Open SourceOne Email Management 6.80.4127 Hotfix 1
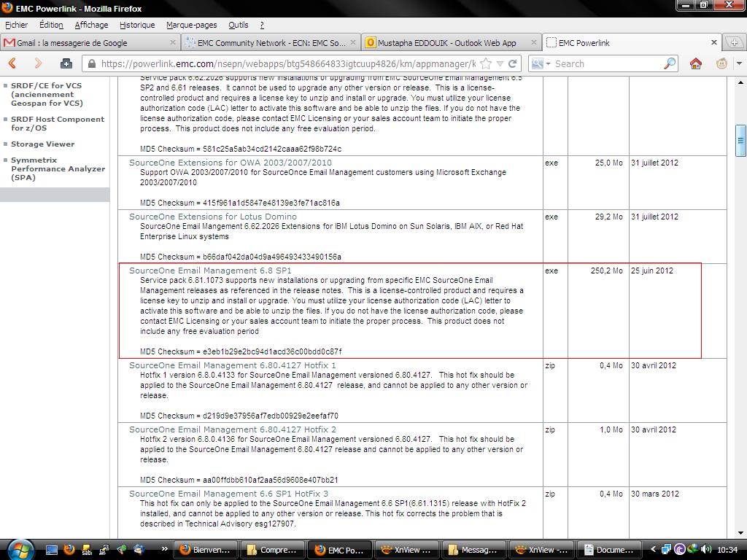Image resolution: width=747 pixels, height=560 pixels. click(233, 365)
